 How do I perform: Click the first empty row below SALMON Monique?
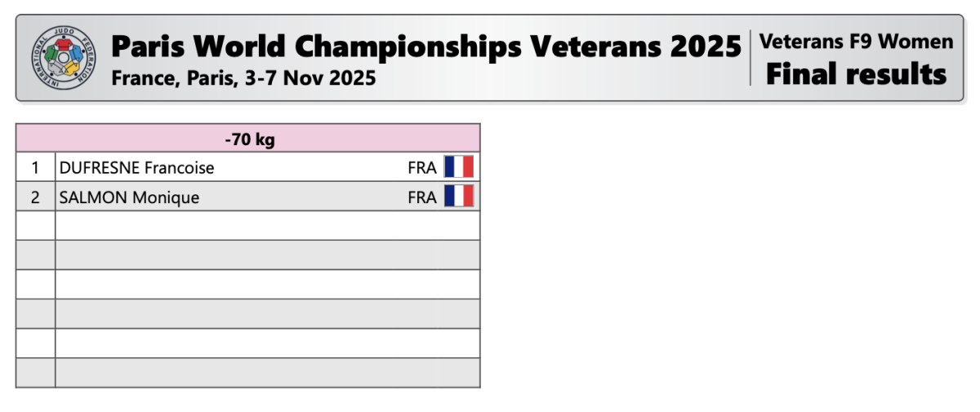[267, 226]
